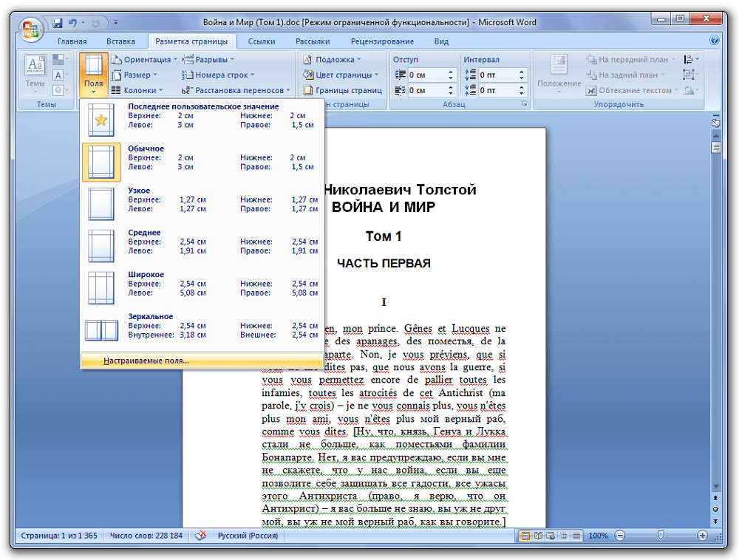Click Русский (Россия) language in status bar
Viewport: 739px width, 560px height.
pos(248,536)
